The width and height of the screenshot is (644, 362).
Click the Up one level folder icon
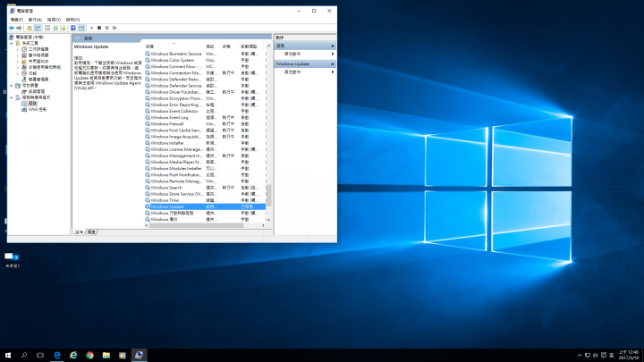[x=30, y=28]
